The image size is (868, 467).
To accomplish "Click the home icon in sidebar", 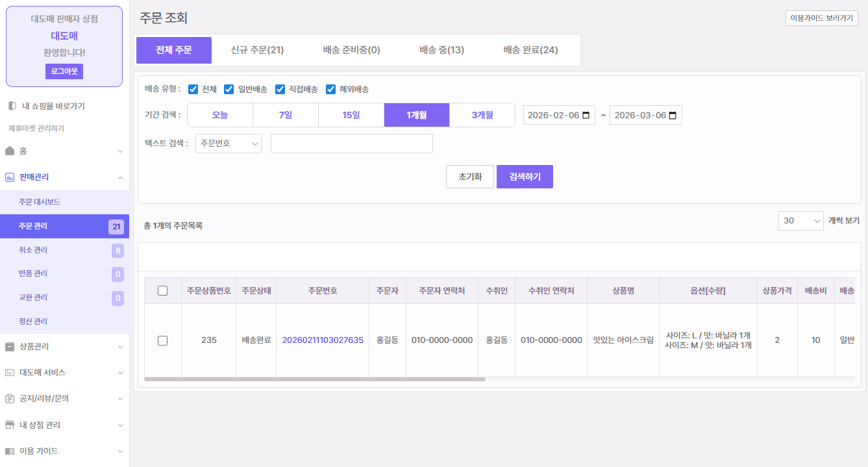I will tap(10, 151).
